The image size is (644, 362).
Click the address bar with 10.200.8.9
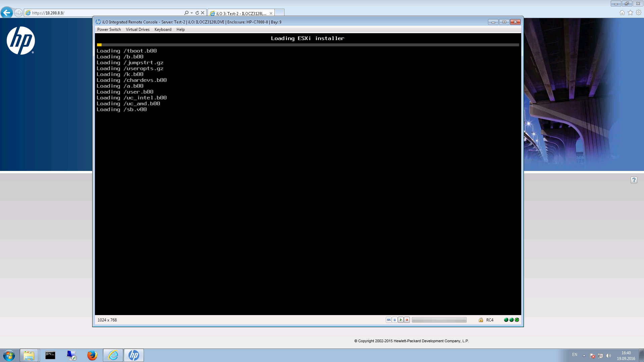104,13
